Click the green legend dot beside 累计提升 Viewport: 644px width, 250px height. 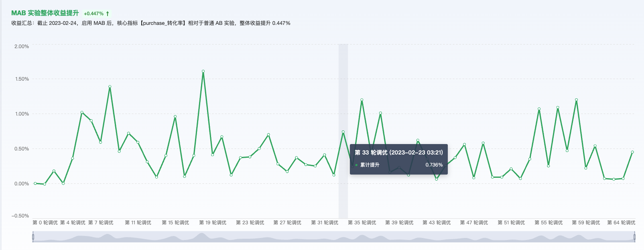tap(356, 165)
